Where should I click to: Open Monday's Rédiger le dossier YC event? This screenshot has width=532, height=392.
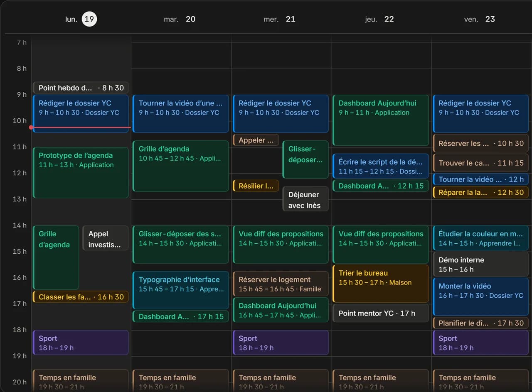tap(81, 114)
